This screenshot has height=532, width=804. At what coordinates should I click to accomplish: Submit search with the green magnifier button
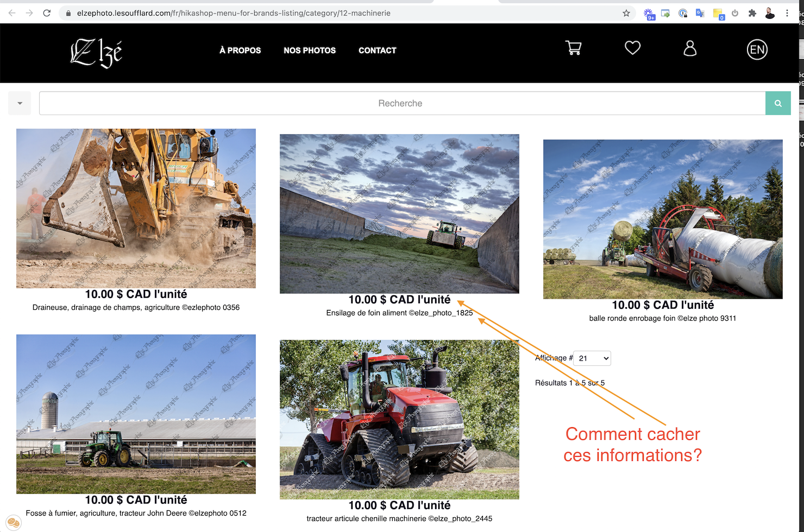point(778,103)
